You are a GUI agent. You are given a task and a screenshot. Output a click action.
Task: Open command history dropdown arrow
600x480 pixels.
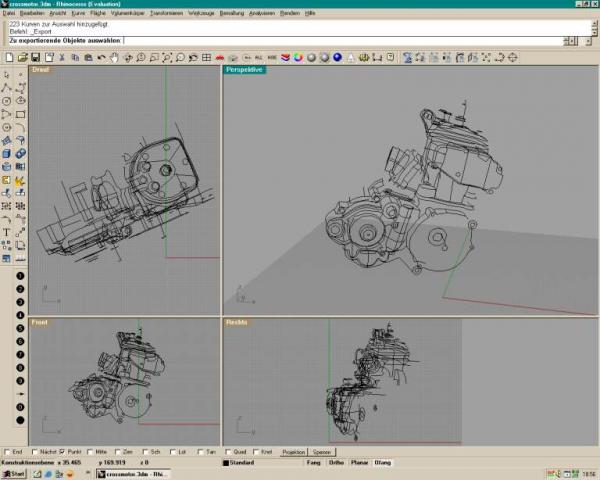click(589, 41)
